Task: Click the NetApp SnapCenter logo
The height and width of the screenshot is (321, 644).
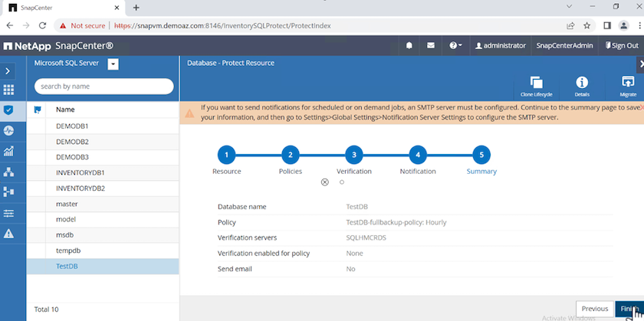Action: [x=58, y=46]
